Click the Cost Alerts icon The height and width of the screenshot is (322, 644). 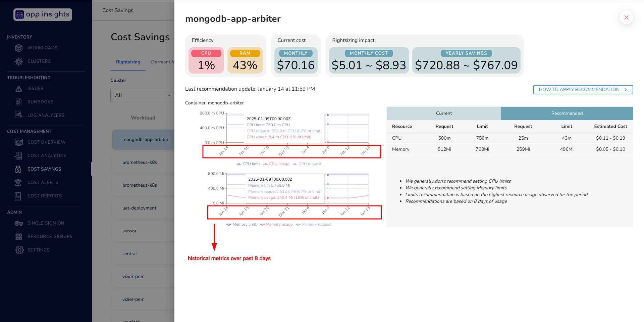click(18, 182)
